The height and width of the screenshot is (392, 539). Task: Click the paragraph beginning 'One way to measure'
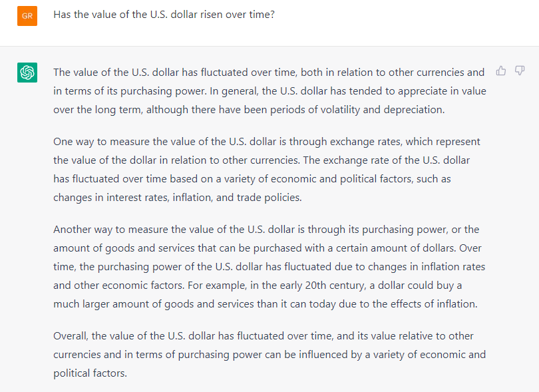click(x=267, y=170)
